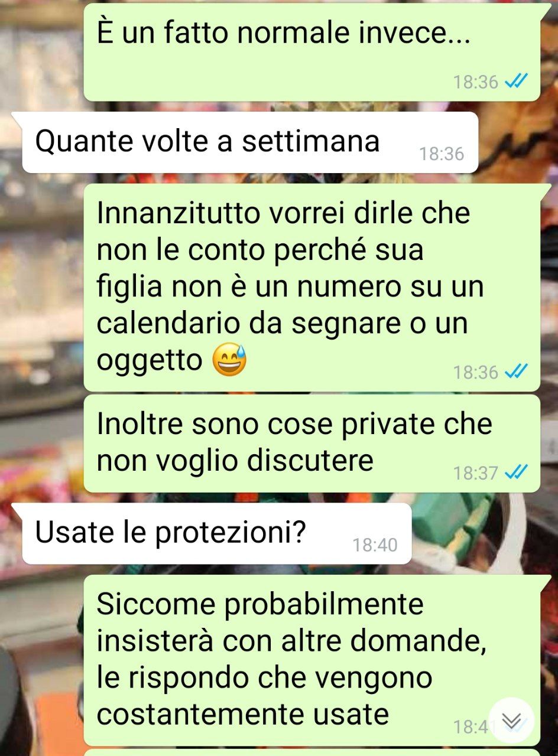Click the 18:40 timestamp on "Usate le protezioni?"
The height and width of the screenshot is (756, 558).
[x=375, y=545]
